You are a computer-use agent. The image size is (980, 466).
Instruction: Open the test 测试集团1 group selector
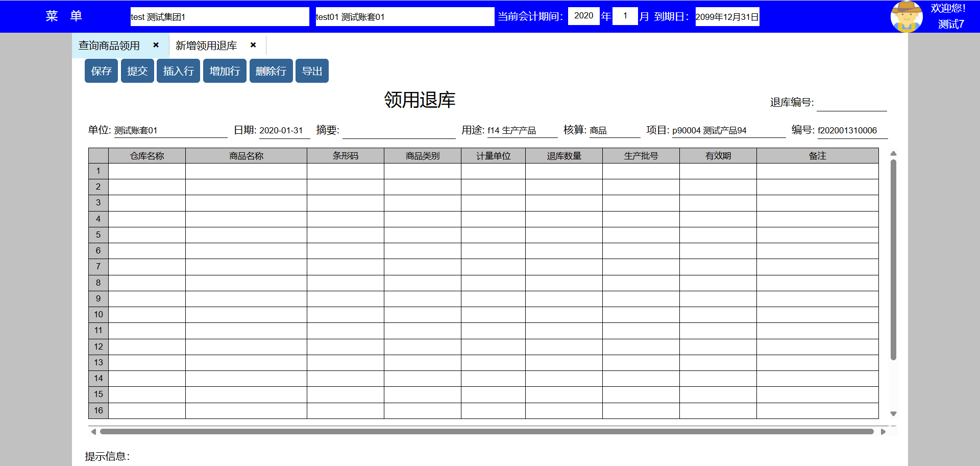219,17
